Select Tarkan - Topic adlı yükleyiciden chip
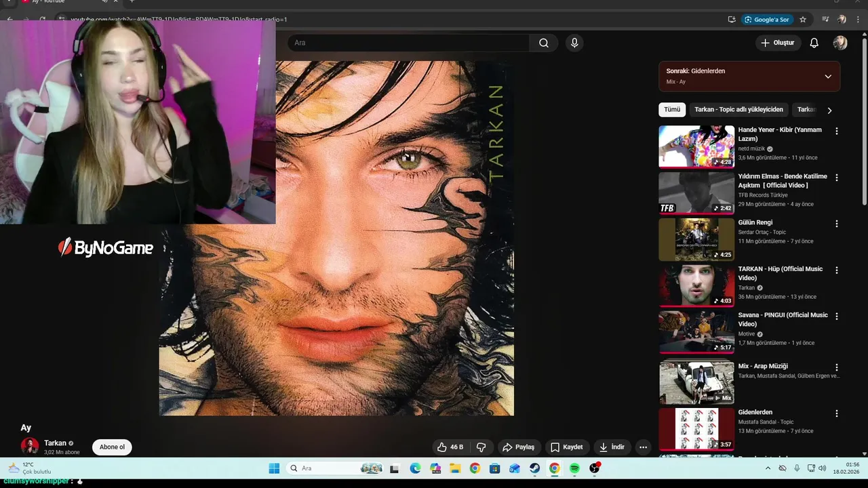868x488 pixels. (x=738, y=109)
